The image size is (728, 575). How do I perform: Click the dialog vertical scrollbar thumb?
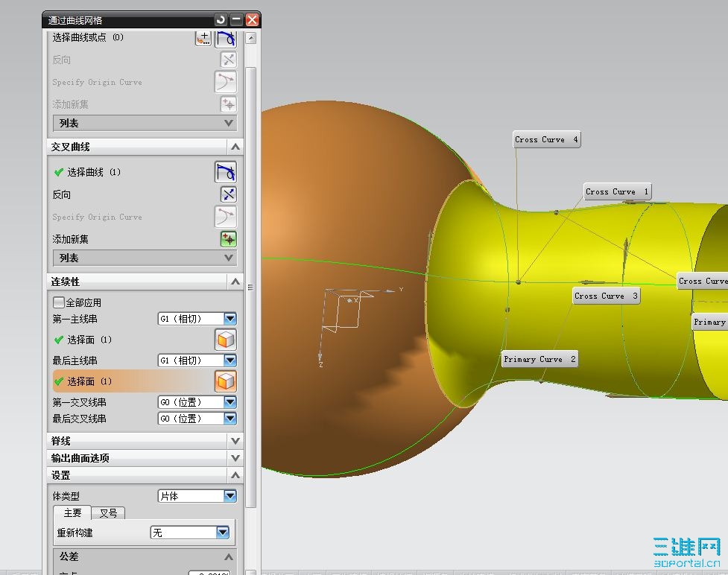point(250,287)
